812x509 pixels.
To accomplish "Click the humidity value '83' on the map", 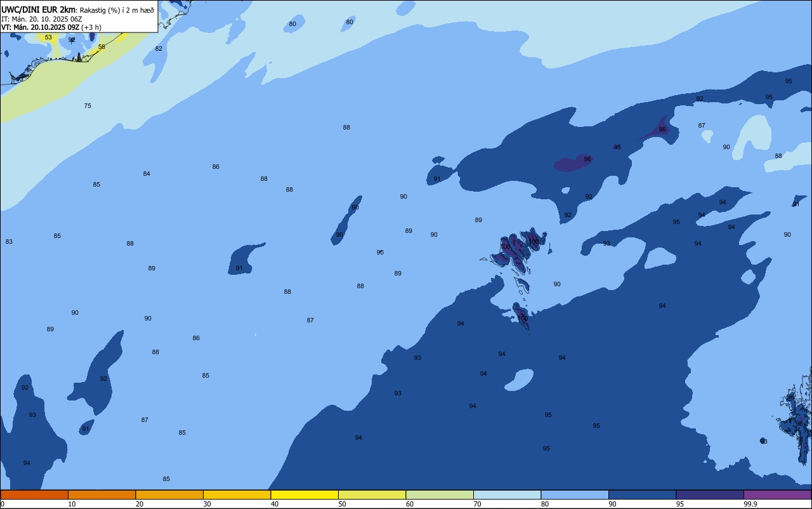I will [x=9, y=242].
